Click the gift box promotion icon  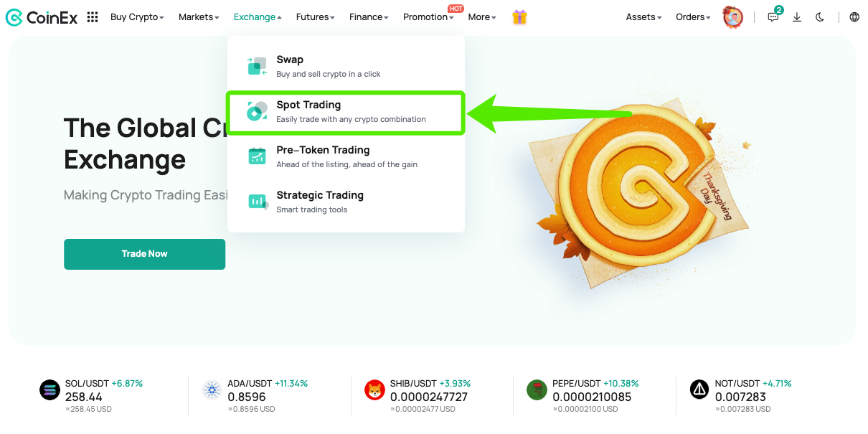(x=520, y=17)
